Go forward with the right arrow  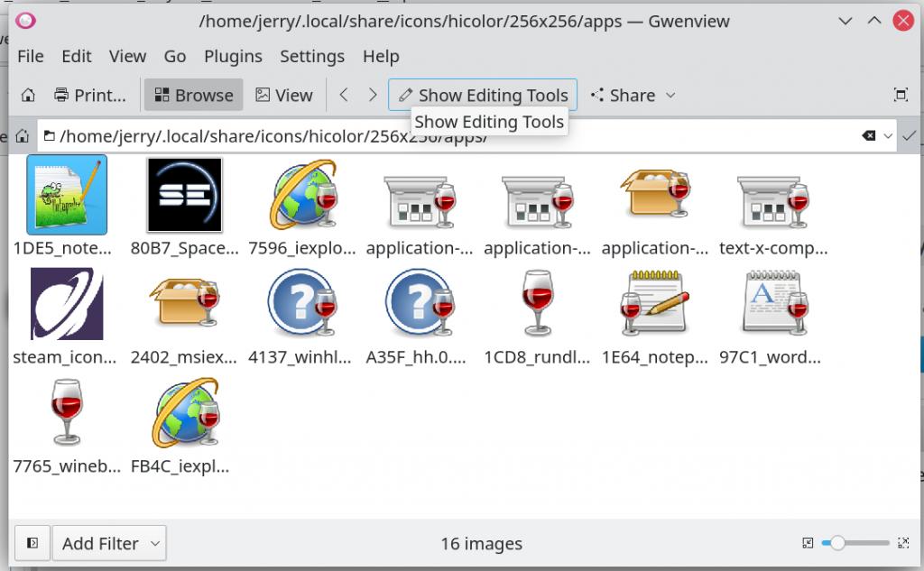click(372, 95)
